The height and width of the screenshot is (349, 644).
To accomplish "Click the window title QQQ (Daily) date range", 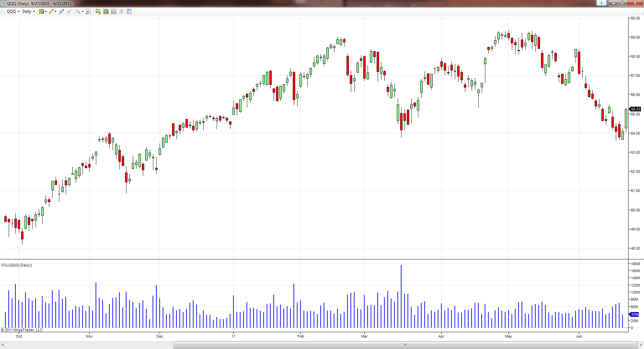I will click(39, 3).
